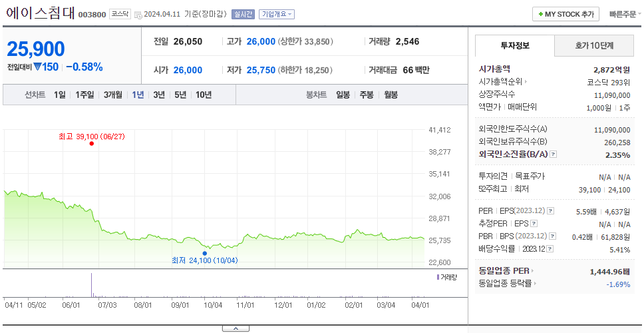Click 배당수익률 value 5.41%
644x333 pixels.
coord(620,250)
